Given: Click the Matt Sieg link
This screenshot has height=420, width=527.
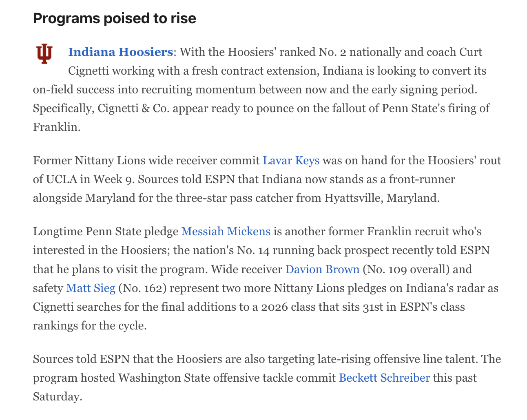Looking at the screenshot, I should pyautogui.click(x=91, y=288).
